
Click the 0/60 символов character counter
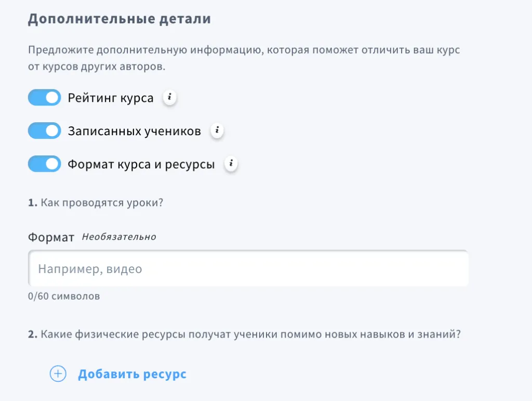coord(64,296)
